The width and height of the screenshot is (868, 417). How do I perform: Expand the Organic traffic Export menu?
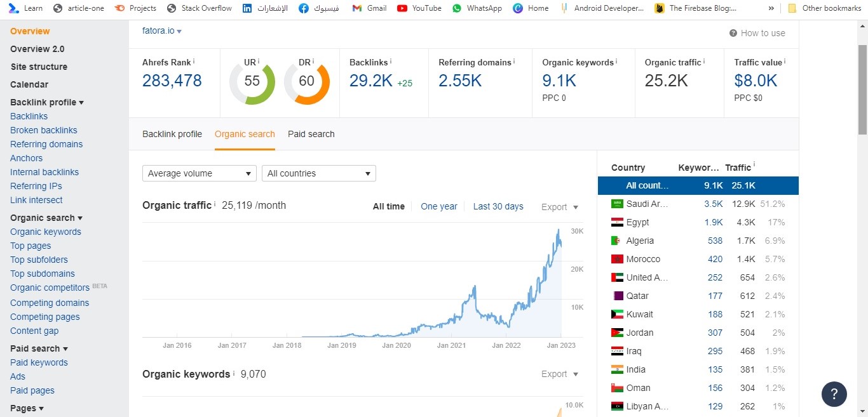pyautogui.click(x=559, y=207)
